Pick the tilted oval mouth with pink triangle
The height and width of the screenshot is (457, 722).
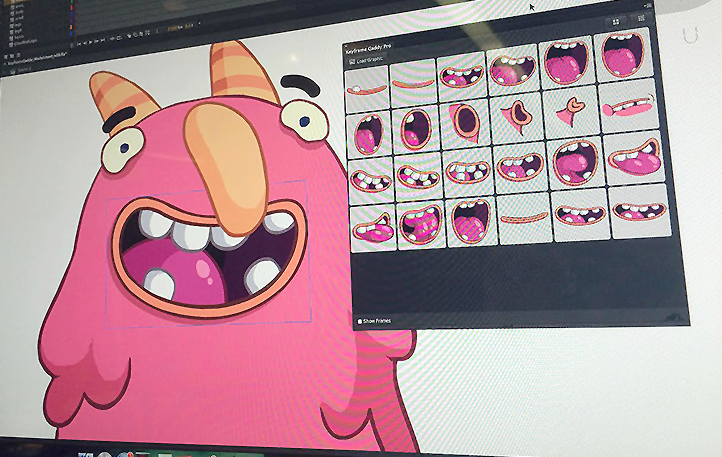point(465,123)
